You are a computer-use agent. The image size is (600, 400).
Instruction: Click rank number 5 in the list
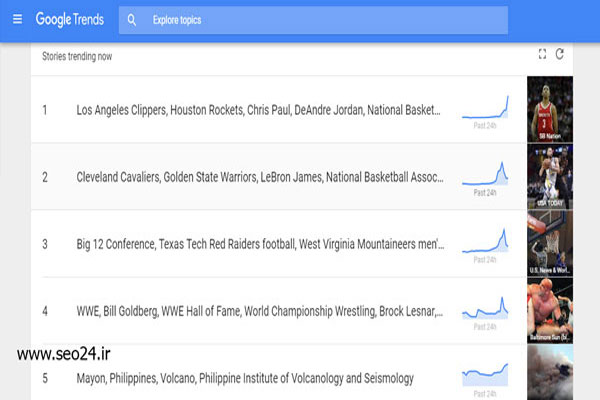(x=45, y=378)
